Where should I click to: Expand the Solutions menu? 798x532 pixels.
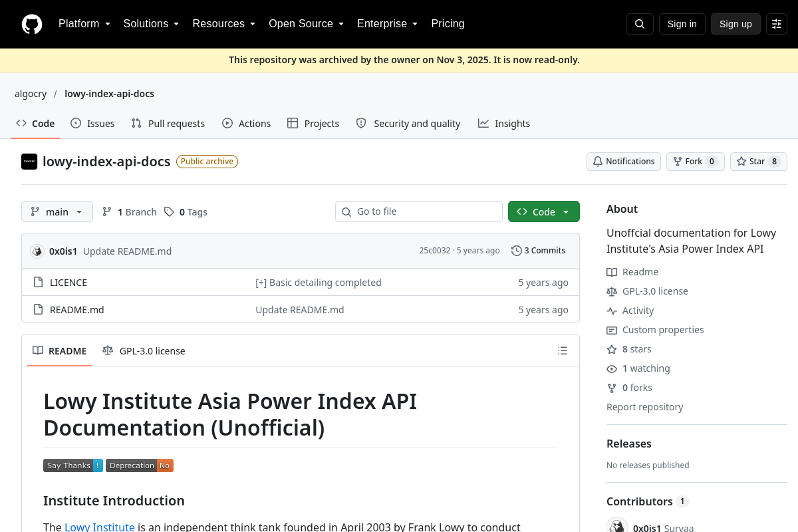pyautogui.click(x=151, y=24)
